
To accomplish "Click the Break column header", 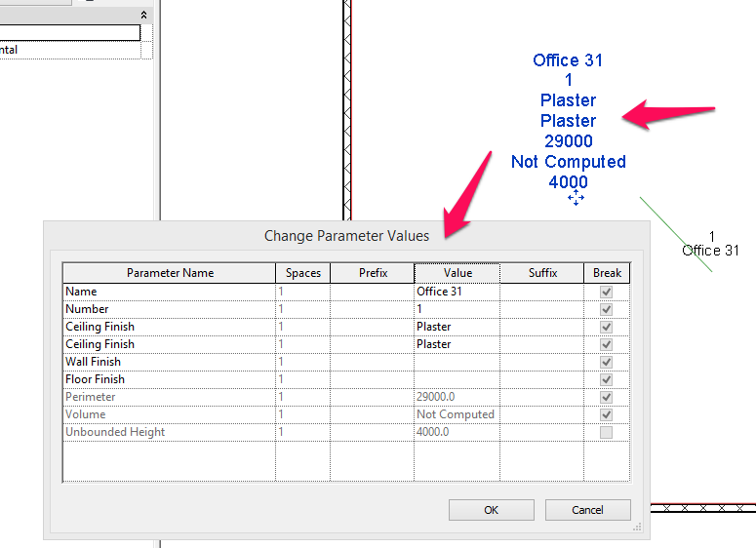I will (x=607, y=273).
